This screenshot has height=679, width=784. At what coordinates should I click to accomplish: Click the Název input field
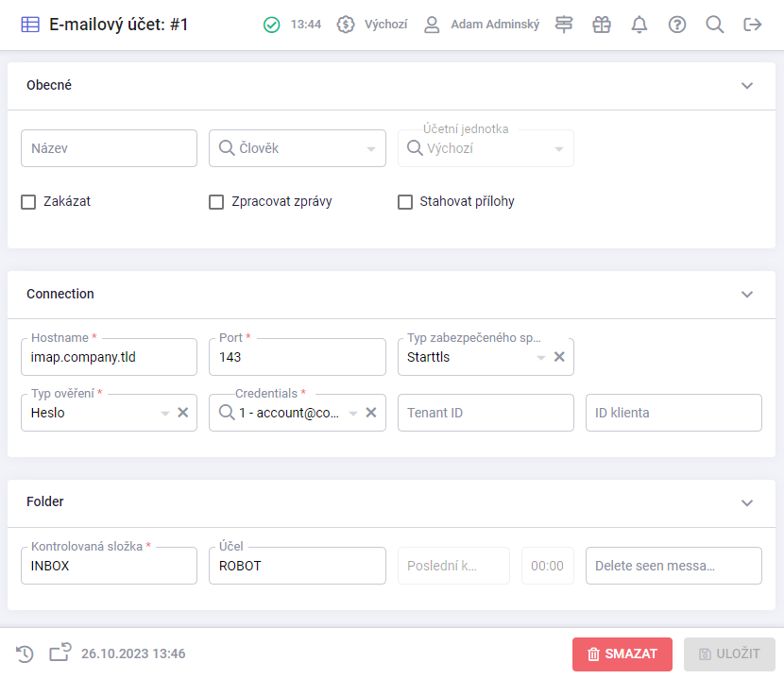click(109, 148)
